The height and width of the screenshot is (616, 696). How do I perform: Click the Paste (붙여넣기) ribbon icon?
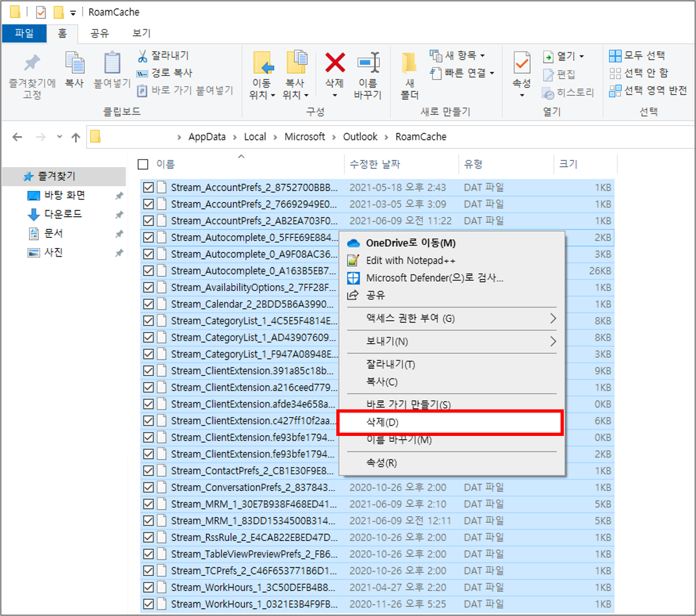pyautogui.click(x=112, y=63)
